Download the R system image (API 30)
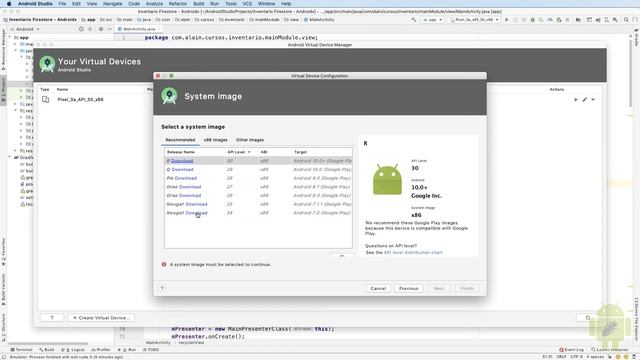The width and height of the screenshot is (640, 360). (182, 161)
